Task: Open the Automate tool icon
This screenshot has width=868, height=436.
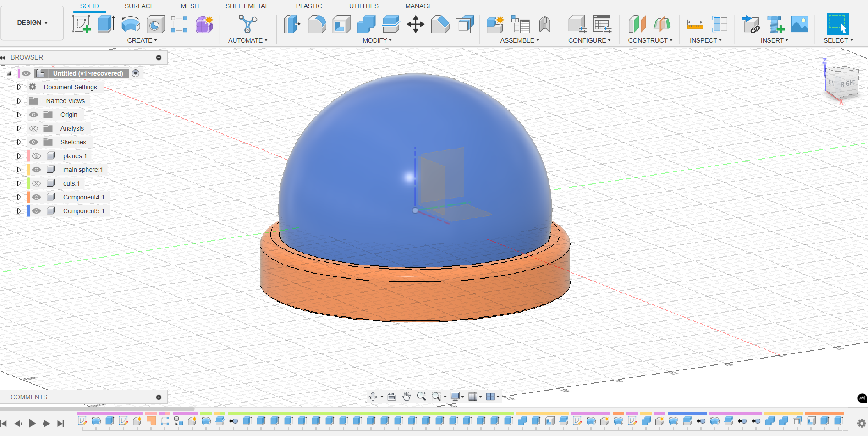Action: pos(247,24)
